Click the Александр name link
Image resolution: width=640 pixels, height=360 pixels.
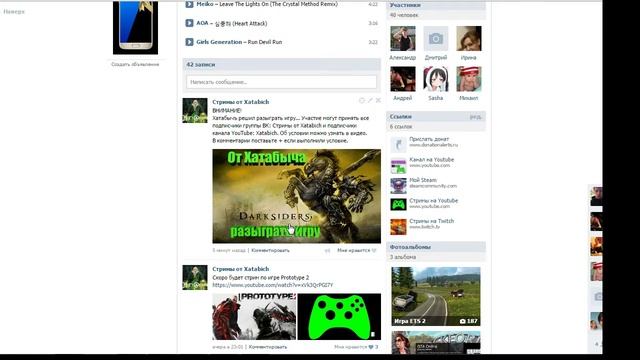pos(403,58)
